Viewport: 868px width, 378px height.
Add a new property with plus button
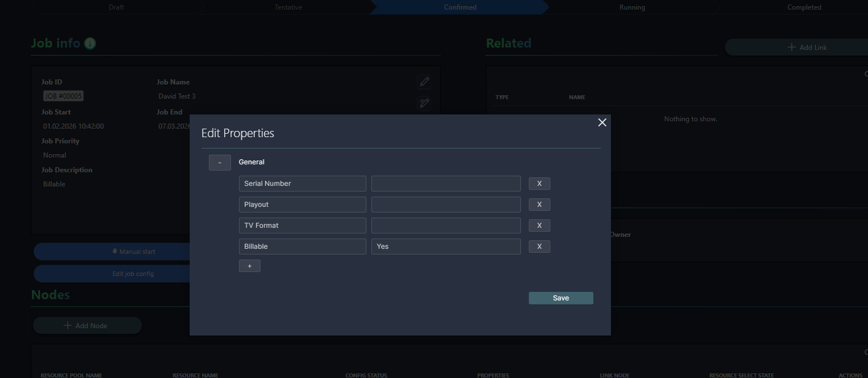(249, 266)
